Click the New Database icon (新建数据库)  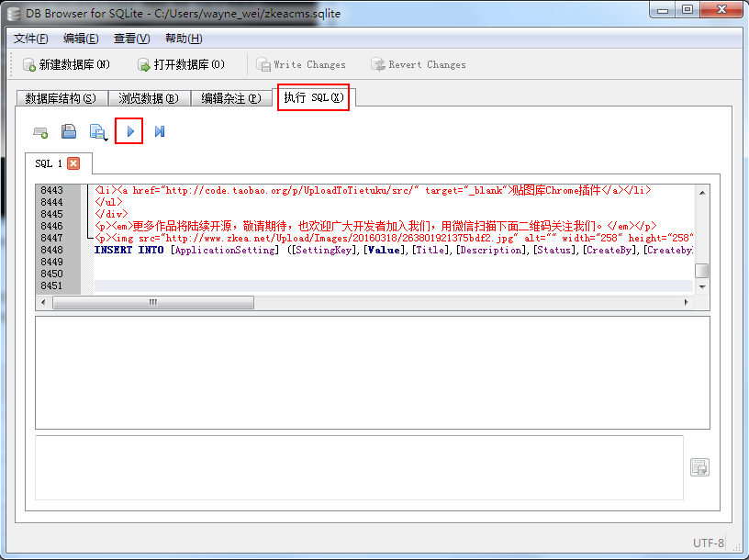pos(29,65)
